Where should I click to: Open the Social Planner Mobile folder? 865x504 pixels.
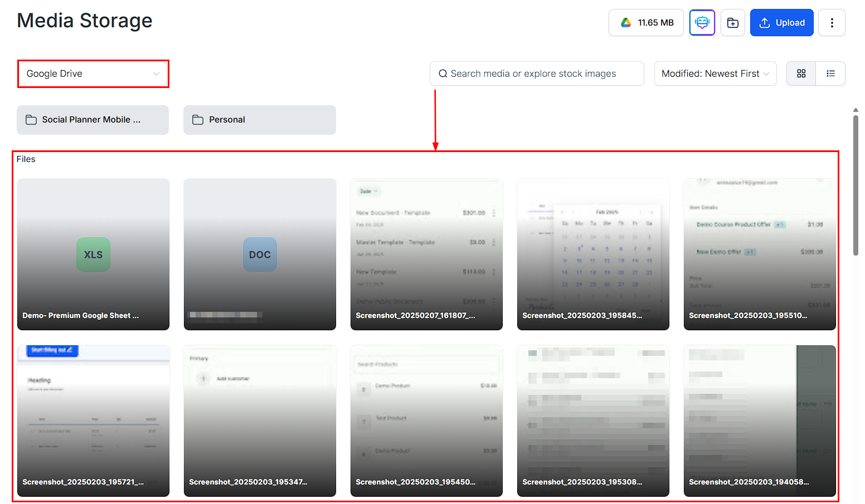click(x=93, y=120)
